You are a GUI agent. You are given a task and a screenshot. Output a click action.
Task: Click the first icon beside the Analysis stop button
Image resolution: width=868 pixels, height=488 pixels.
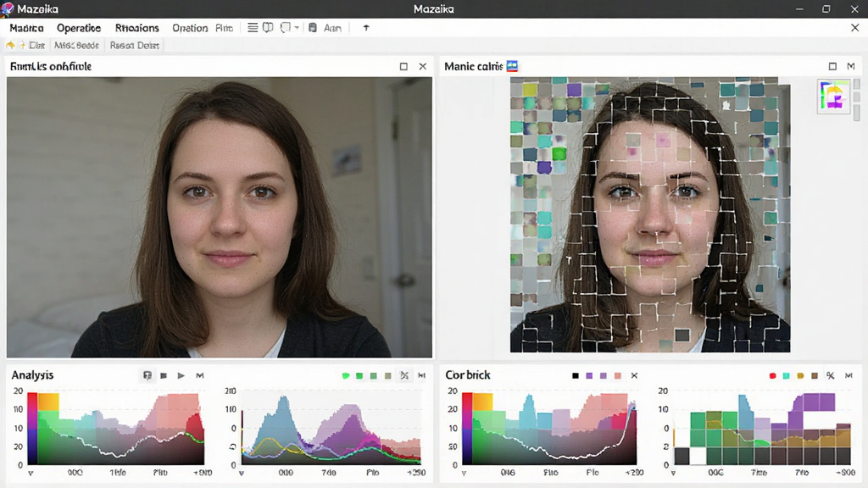(x=147, y=375)
